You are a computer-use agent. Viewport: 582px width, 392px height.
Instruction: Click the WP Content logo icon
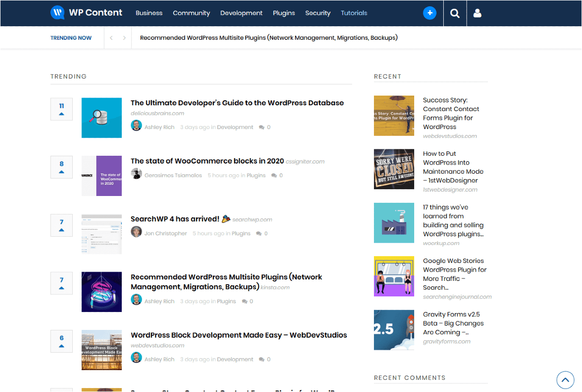click(58, 13)
